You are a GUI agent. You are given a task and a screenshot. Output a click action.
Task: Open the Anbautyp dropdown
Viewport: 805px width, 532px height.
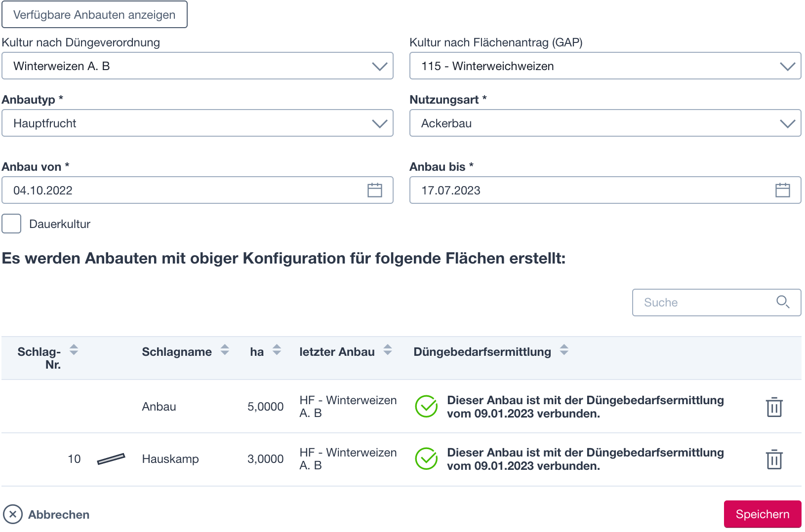click(198, 123)
